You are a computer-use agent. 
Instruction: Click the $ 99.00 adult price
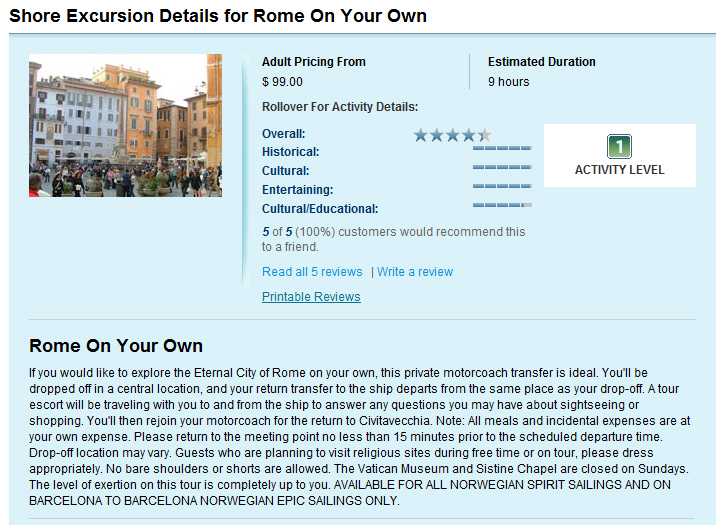click(282, 82)
